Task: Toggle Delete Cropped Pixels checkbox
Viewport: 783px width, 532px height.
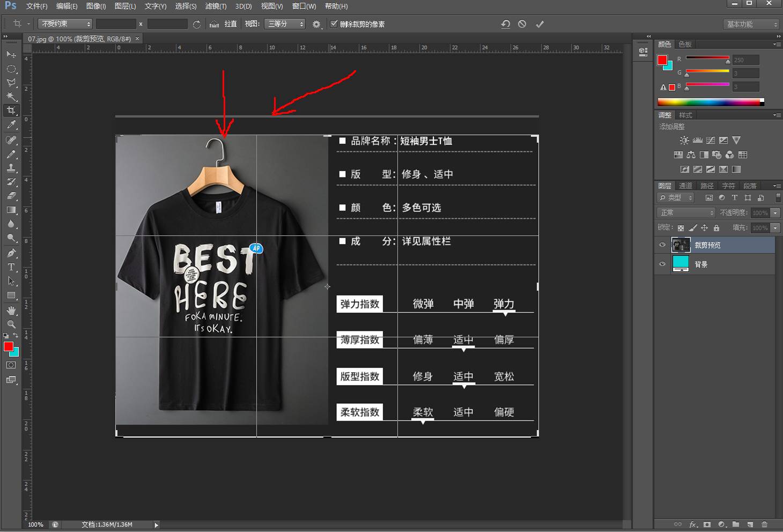Action: pyautogui.click(x=334, y=24)
